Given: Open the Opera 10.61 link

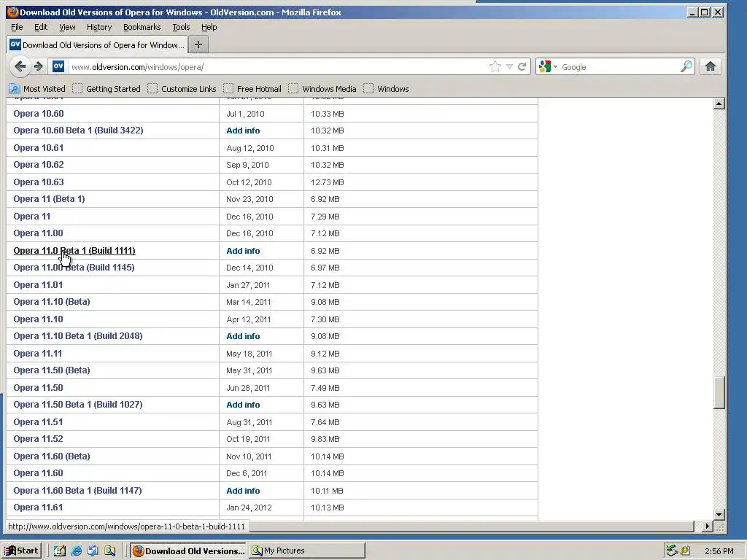Looking at the screenshot, I should 39,147.
